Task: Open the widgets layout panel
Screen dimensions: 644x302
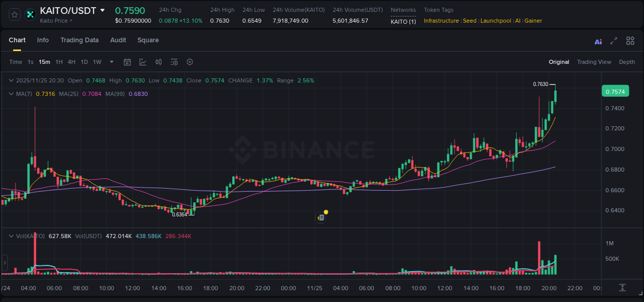Action: coord(630,41)
